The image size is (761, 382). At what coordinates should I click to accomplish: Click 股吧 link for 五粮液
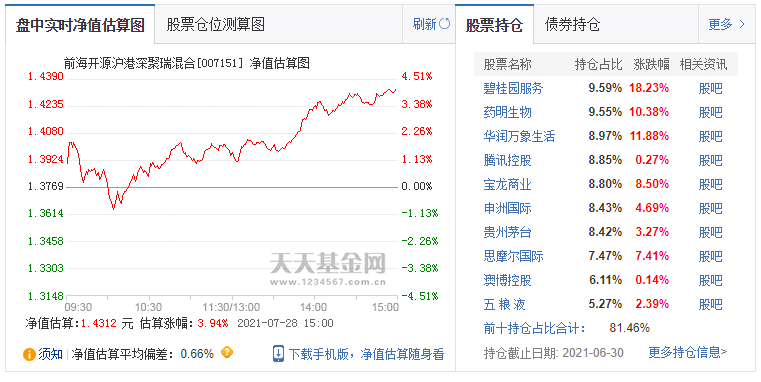pos(710,304)
